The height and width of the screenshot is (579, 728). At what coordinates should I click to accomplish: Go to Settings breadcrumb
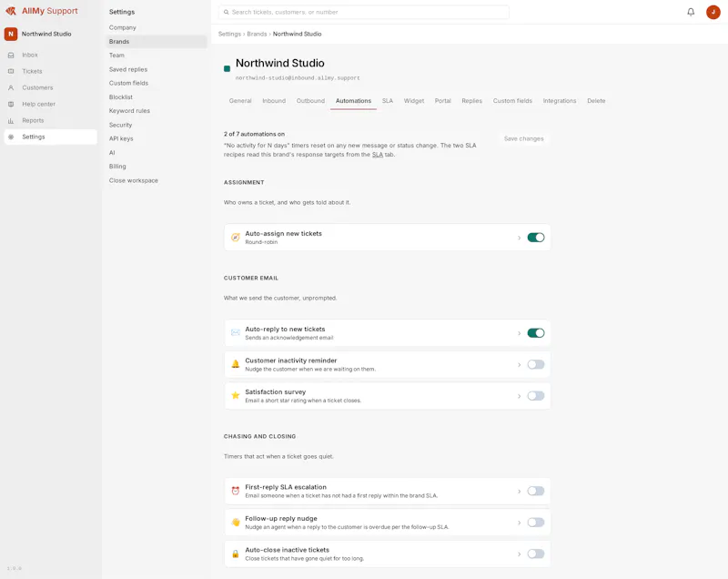click(229, 34)
